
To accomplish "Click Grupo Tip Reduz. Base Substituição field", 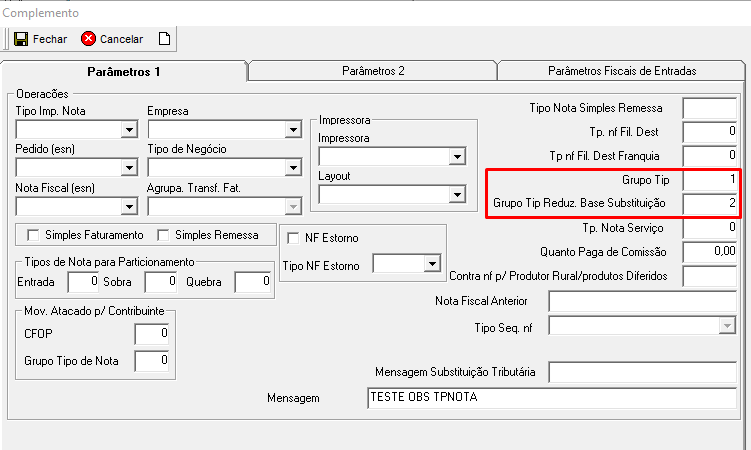I will point(709,203).
